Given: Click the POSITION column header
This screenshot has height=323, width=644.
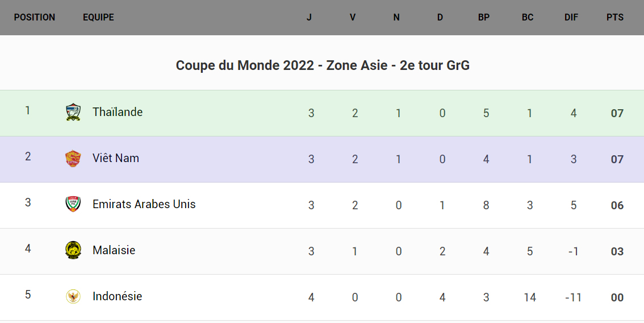Looking at the screenshot, I should point(35,18).
